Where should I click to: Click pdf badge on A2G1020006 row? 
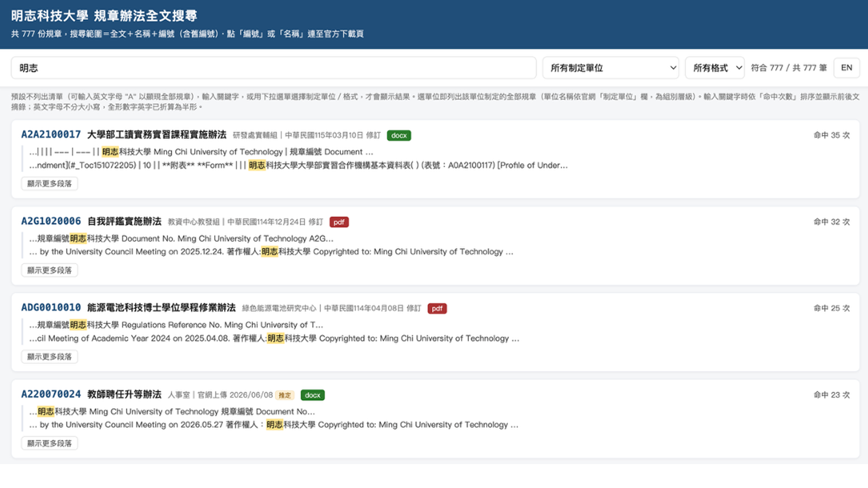[339, 222]
